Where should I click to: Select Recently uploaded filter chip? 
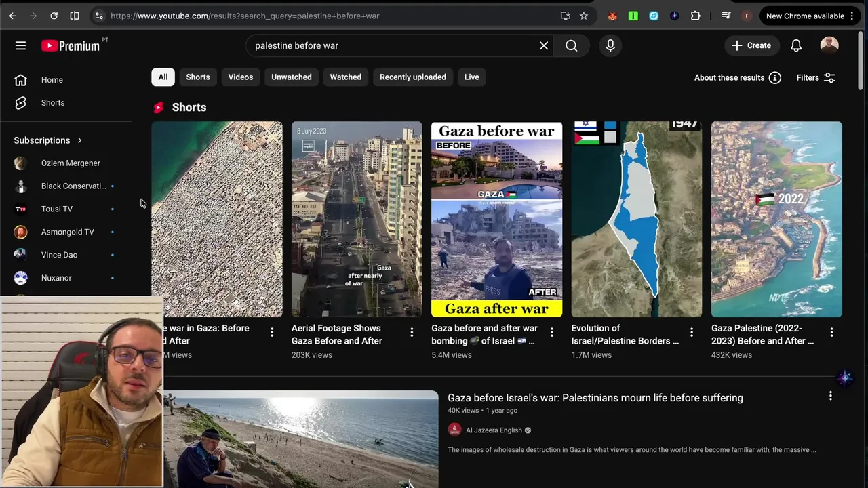[413, 77]
